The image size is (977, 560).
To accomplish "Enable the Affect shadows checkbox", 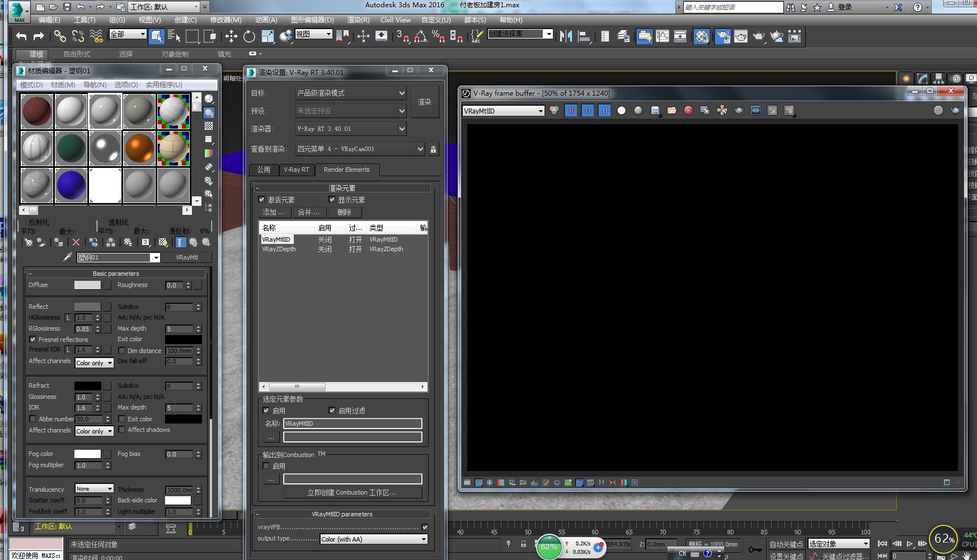I will coord(121,430).
